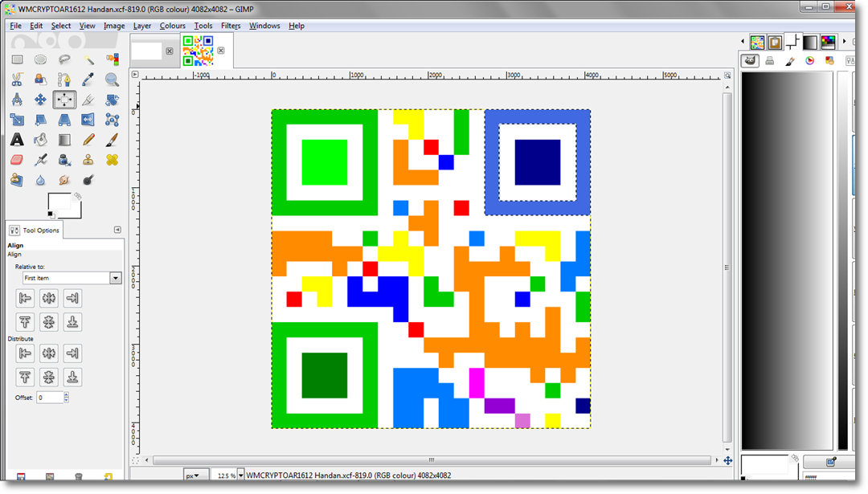Image resolution: width=868 pixels, height=494 pixels.
Task: Align left edge of the target
Action: tap(25, 298)
